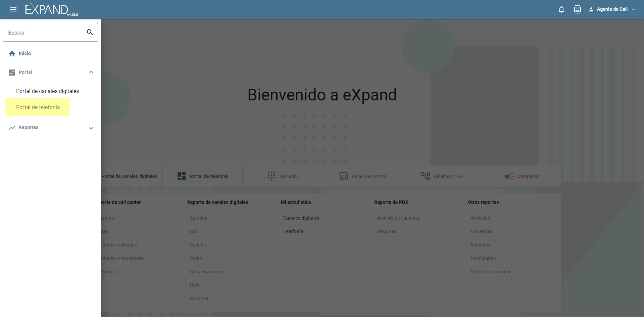Open Llamadas simultáneas report link
This screenshot has height=317, width=644.
(122, 258)
